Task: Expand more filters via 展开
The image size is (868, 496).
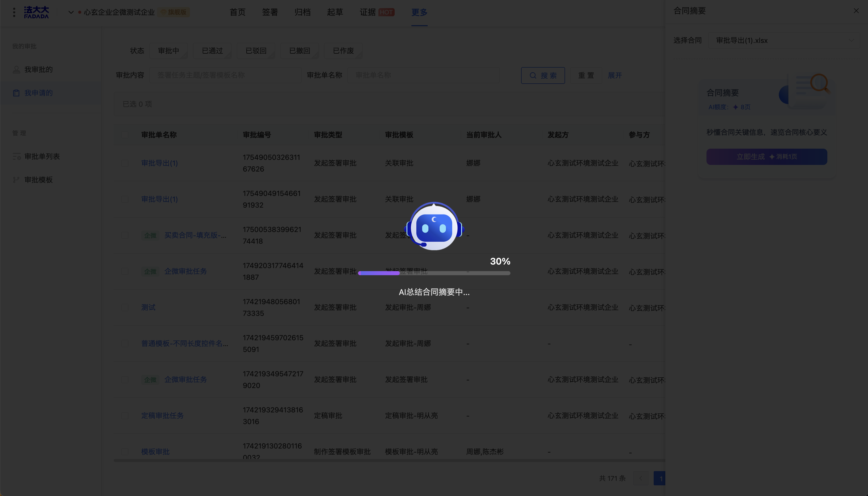Action: click(614, 75)
